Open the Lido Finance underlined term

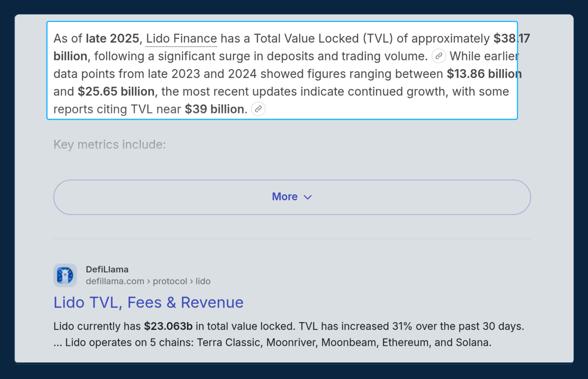pos(181,38)
